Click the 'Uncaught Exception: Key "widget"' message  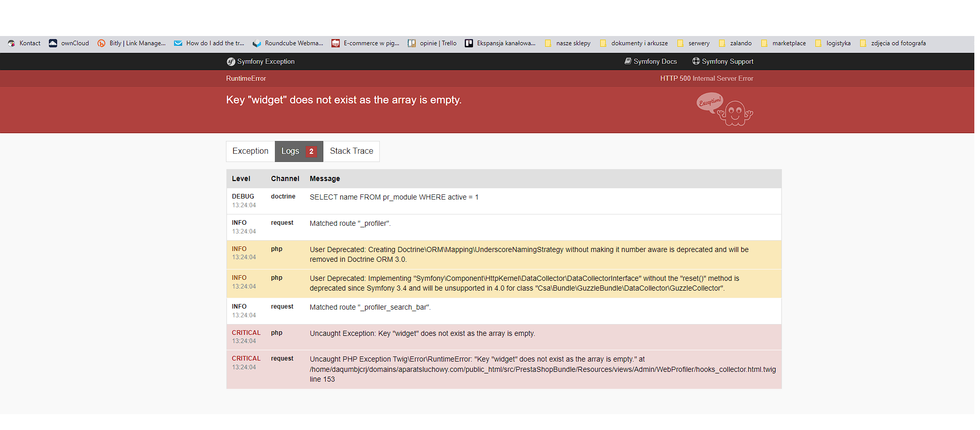point(423,334)
